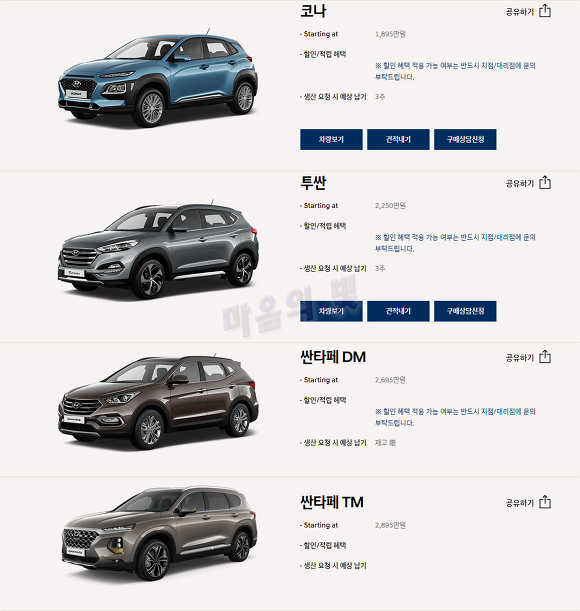The width and height of the screenshot is (580, 611).
Task: Open the brown 싼타페 DM car image
Action: [158, 402]
